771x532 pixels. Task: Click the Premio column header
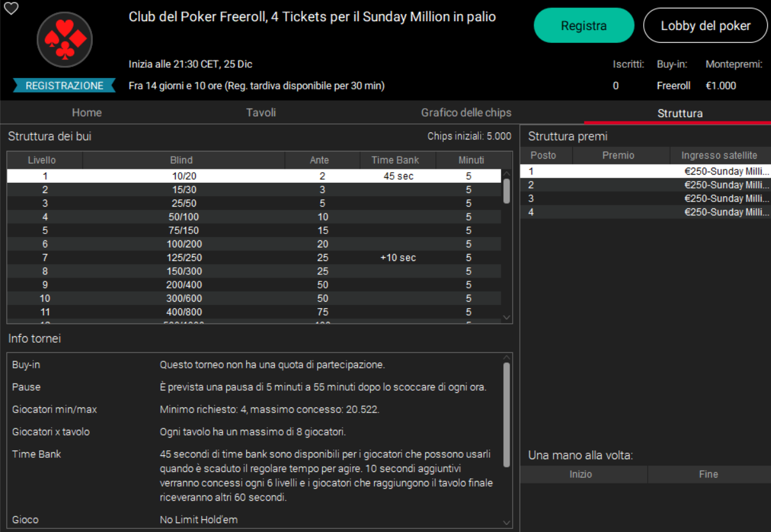pyautogui.click(x=618, y=155)
